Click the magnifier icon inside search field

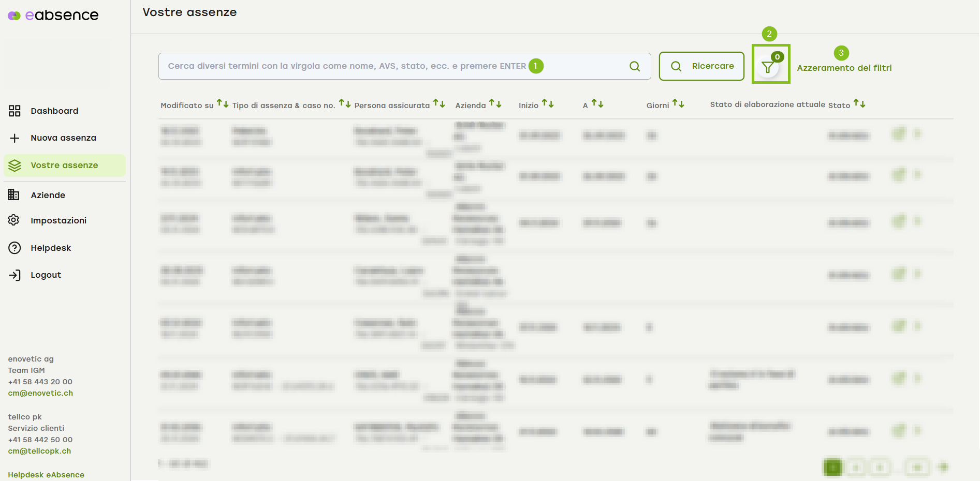click(634, 66)
